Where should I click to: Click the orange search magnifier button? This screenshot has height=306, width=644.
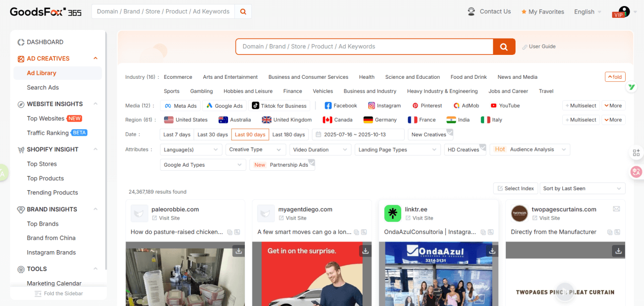pyautogui.click(x=504, y=47)
